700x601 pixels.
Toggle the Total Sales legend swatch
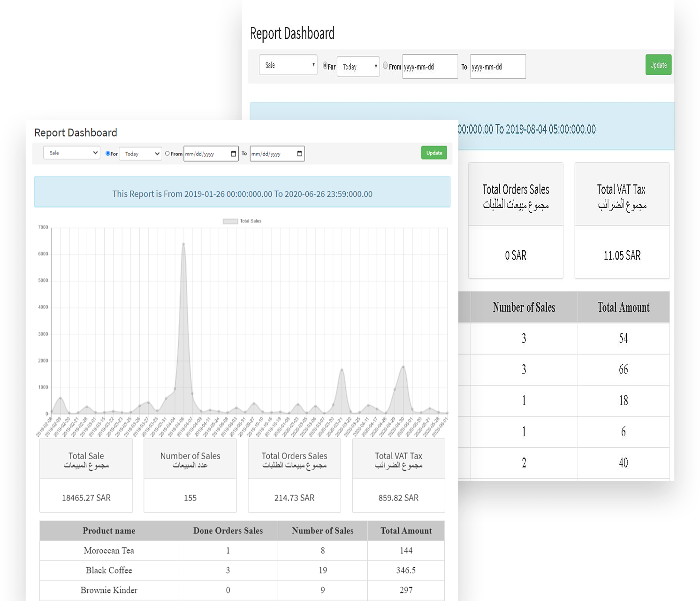point(230,221)
